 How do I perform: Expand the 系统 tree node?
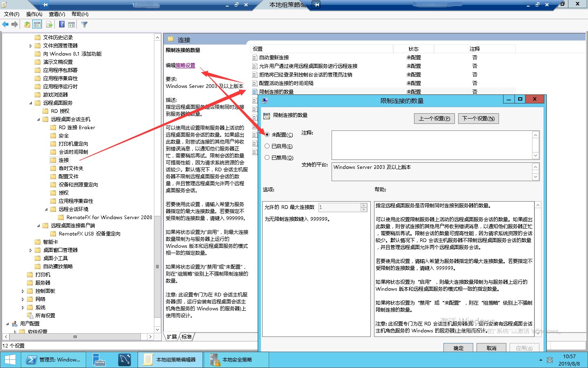[x=23, y=307]
